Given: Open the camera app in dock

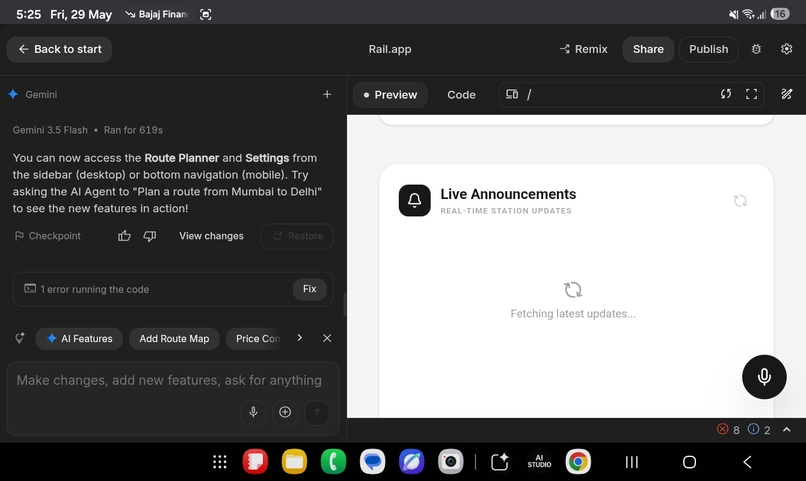Looking at the screenshot, I should pos(450,461).
